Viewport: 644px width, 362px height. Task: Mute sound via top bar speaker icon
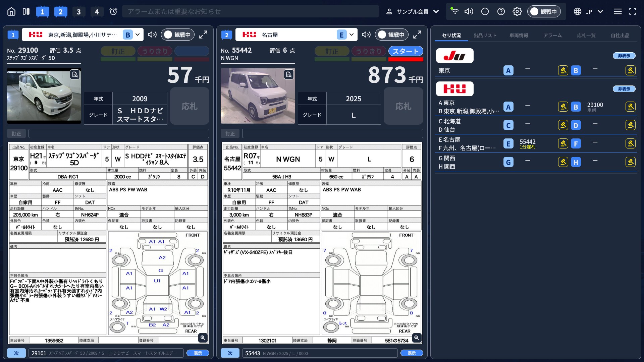point(469,12)
